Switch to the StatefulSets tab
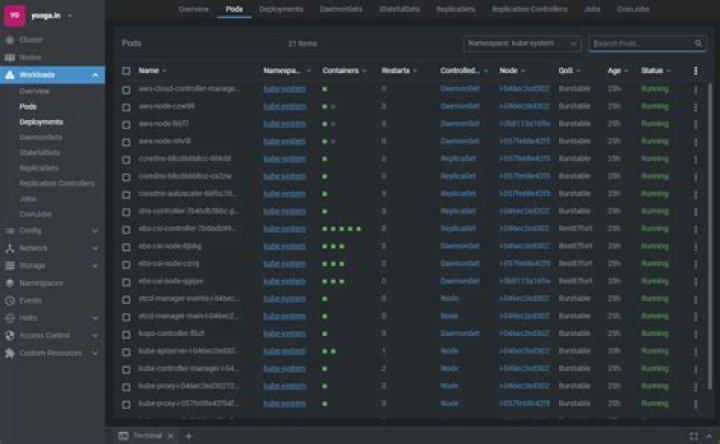 [399, 9]
